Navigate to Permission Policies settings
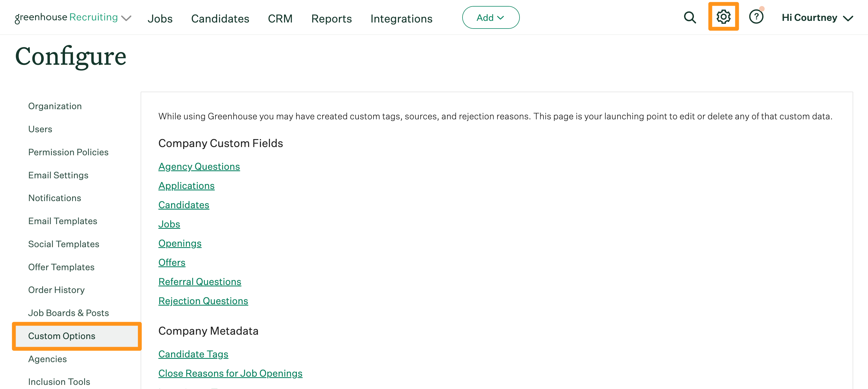 [67, 151]
